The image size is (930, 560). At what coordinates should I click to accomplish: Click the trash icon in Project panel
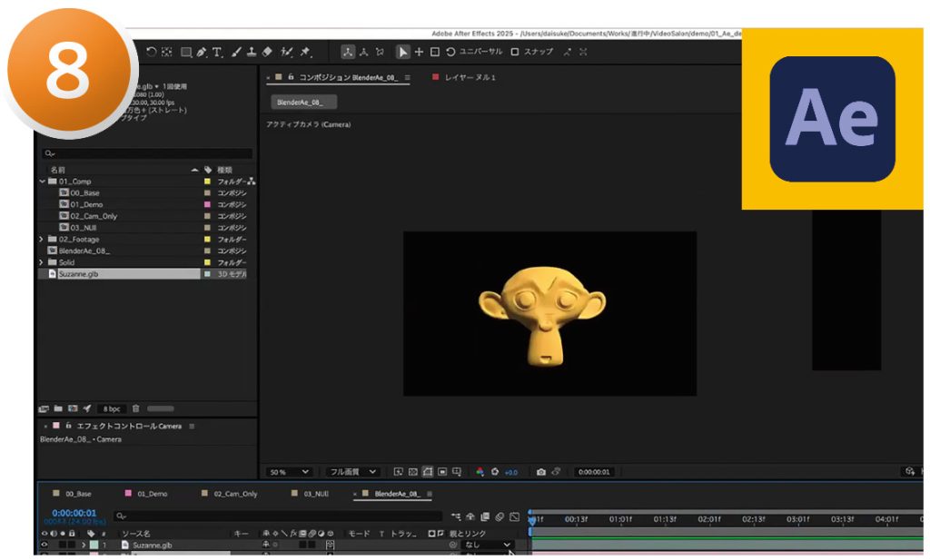[136, 409]
